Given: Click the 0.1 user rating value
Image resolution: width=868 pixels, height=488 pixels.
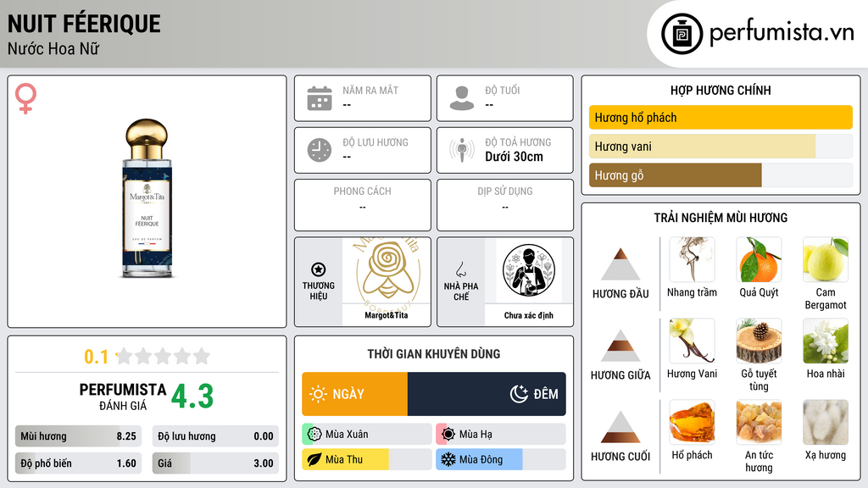Looking at the screenshot, I should pyautogui.click(x=96, y=357).
